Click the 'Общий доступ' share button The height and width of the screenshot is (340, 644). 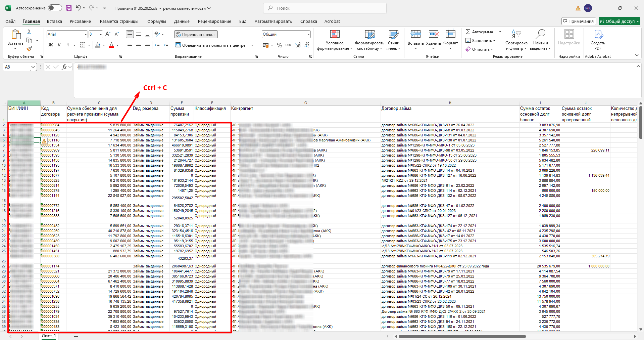[x=620, y=21]
